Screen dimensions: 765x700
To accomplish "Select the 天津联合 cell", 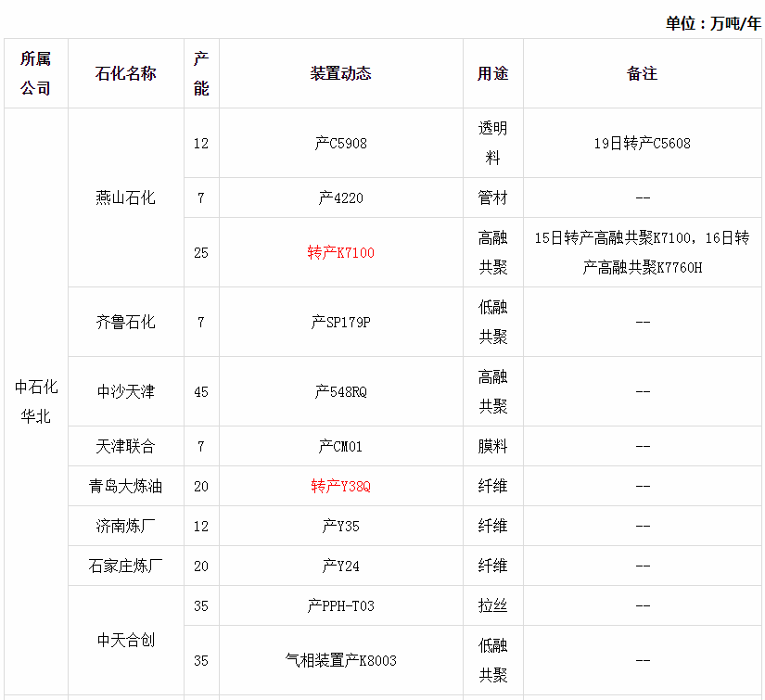I will (x=125, y=446).
